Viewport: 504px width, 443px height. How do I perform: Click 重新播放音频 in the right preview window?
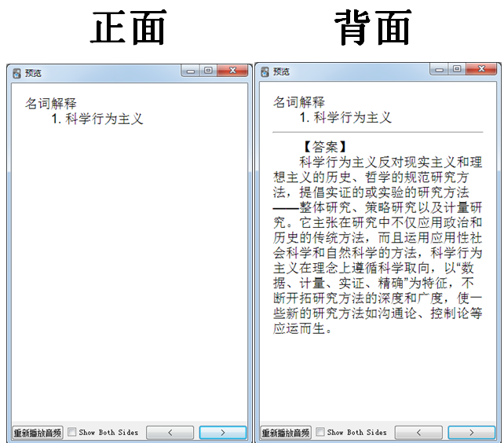coord(286,433)
